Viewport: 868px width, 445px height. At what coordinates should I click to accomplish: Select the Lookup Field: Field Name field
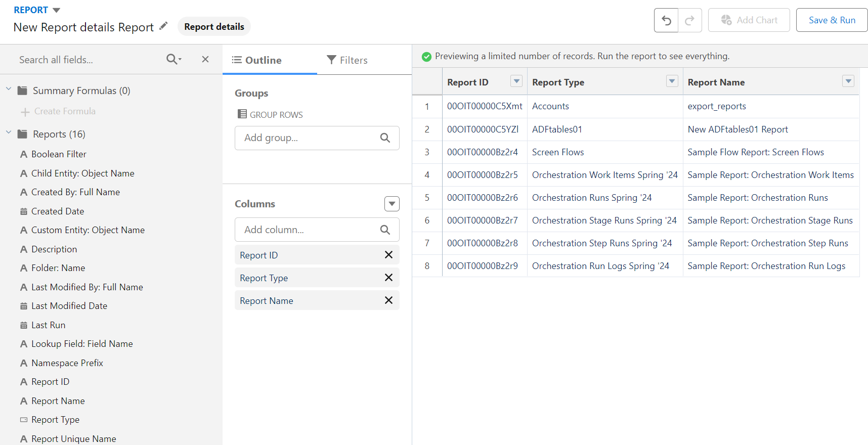tap(82, 344)
